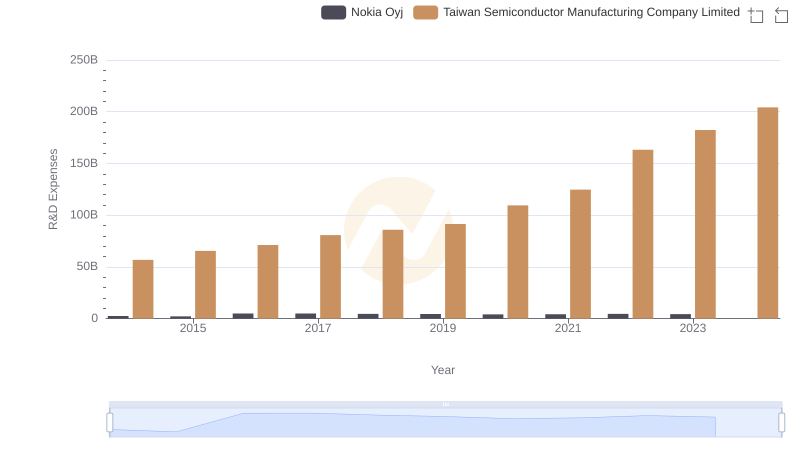The height and width of the screenshot is (461, 800).
Task: Click the 2017 Nokia Oyj bar
Action: point(306,316)
